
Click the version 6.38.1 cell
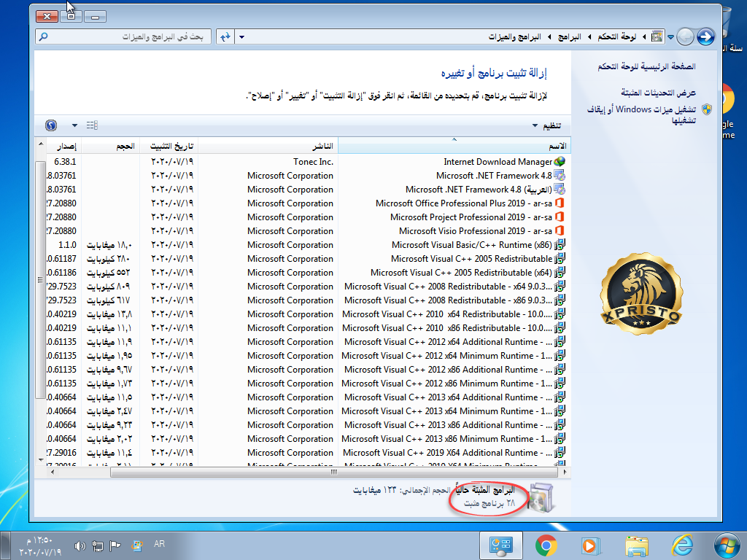pyautogui.click(x=65, y=162)
